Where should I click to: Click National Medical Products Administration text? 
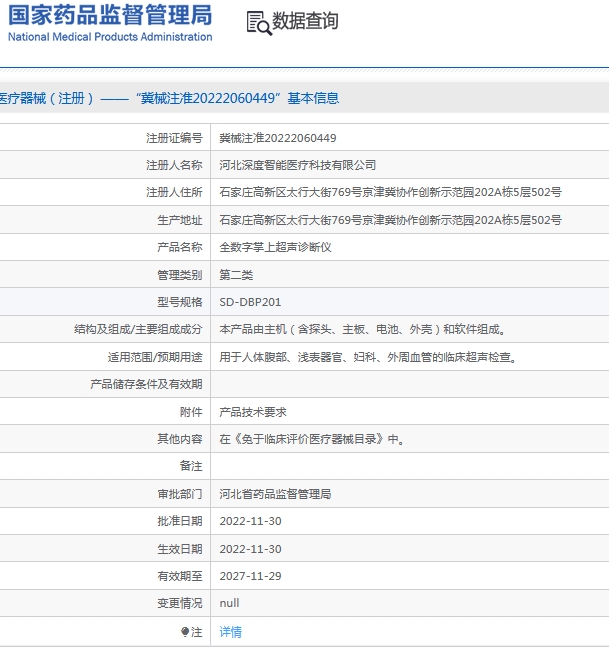pos(110,37)
